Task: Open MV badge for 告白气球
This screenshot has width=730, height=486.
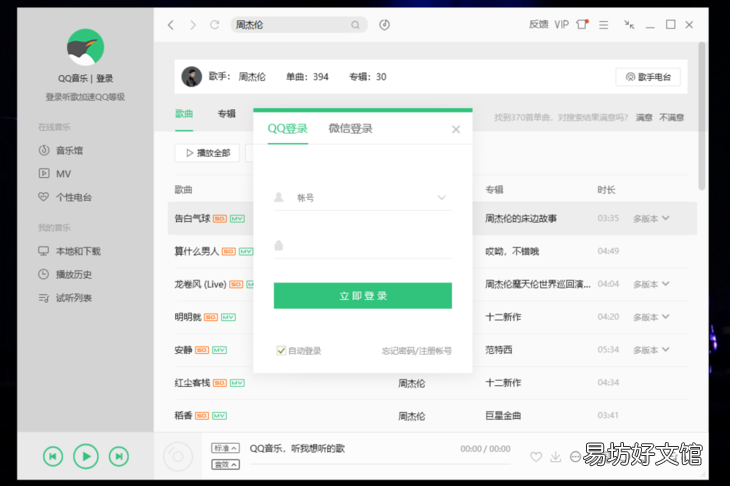Action: (x=237, y=219)
